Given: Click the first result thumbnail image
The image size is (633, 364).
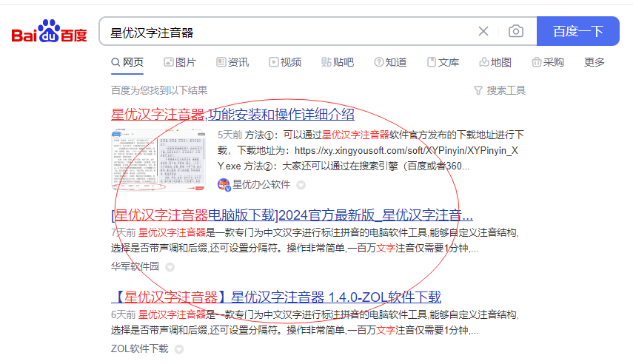Looking at the screenshot, I should click(158, 160).
